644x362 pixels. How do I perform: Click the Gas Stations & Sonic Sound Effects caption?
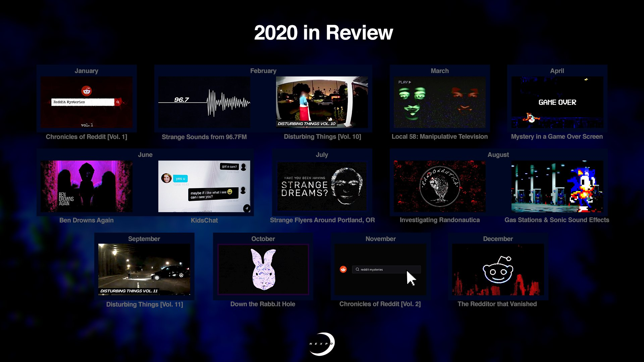[x=557, y=220]
